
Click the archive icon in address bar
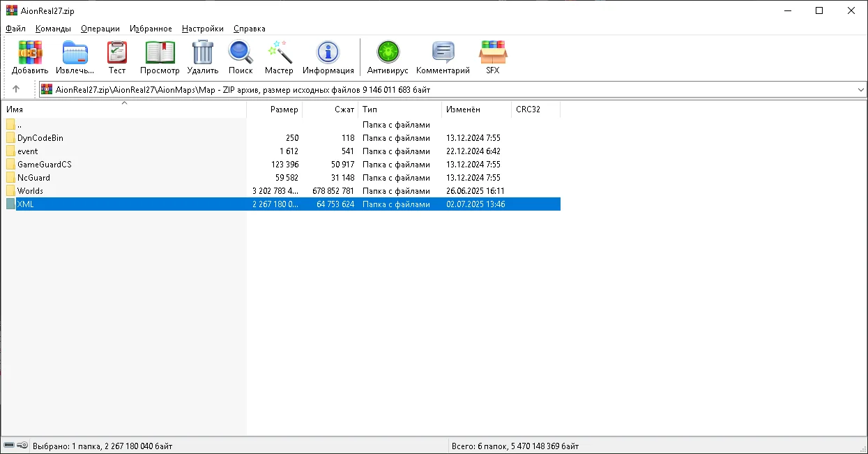click(x=47, y=89)
